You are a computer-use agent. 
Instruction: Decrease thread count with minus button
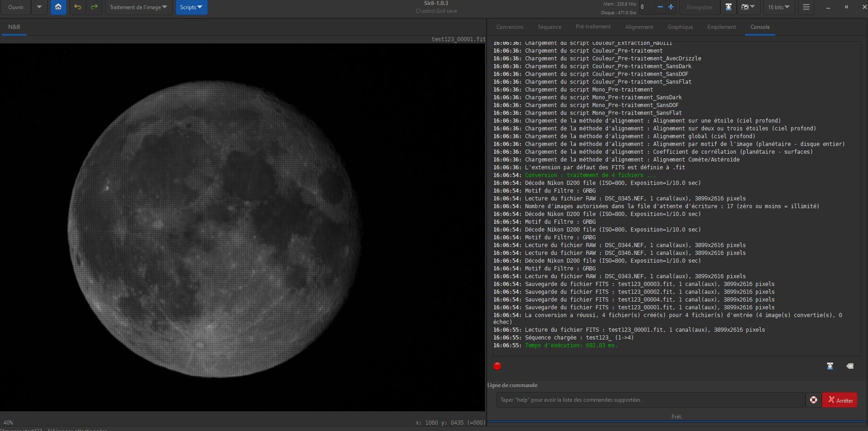pos(660,7)
